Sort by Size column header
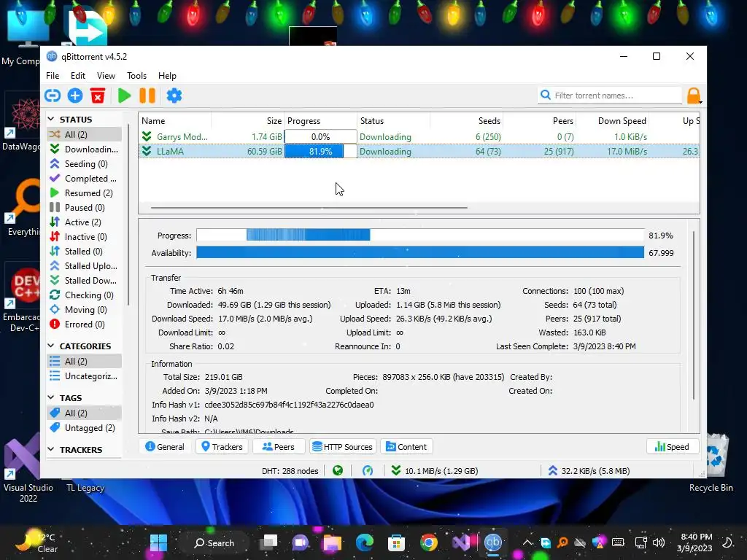The image size is (747, 560). pos(248,121)
